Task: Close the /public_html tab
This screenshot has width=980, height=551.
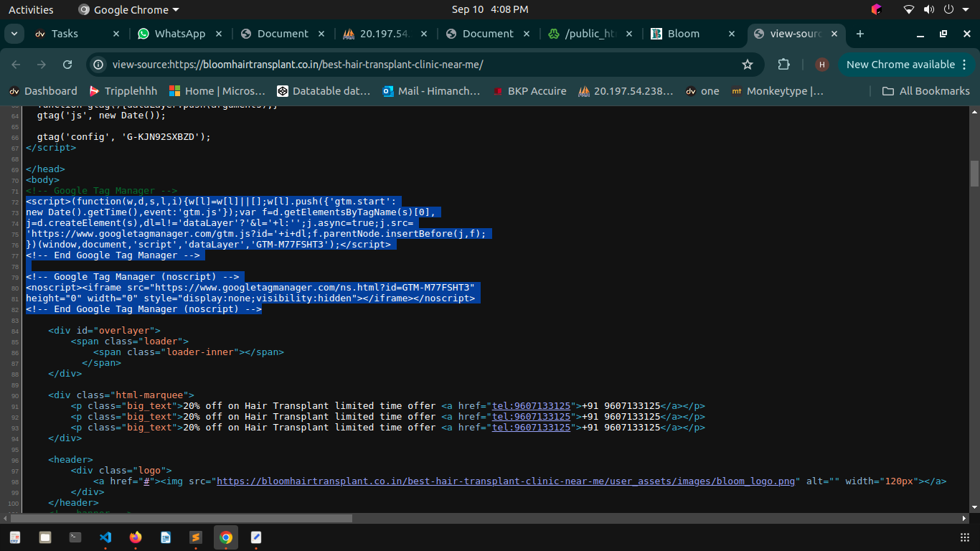Action: pyautogui.click(x=629, y=34)
